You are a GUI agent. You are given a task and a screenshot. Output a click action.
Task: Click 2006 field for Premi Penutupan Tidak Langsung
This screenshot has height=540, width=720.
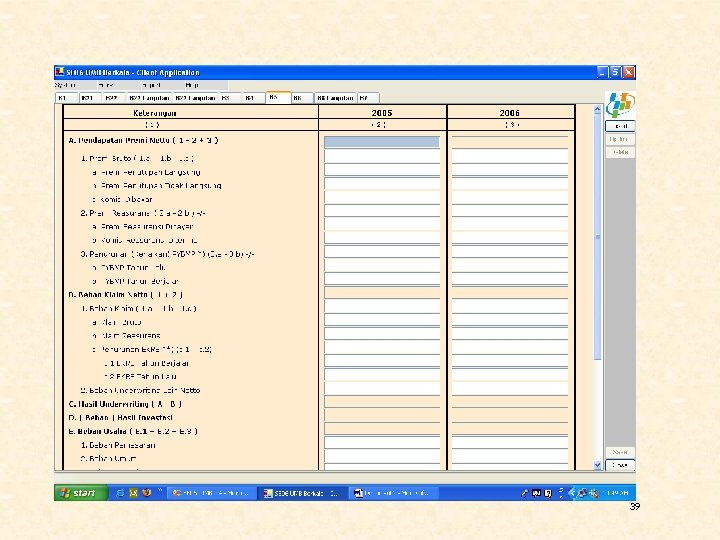(510, 184)
